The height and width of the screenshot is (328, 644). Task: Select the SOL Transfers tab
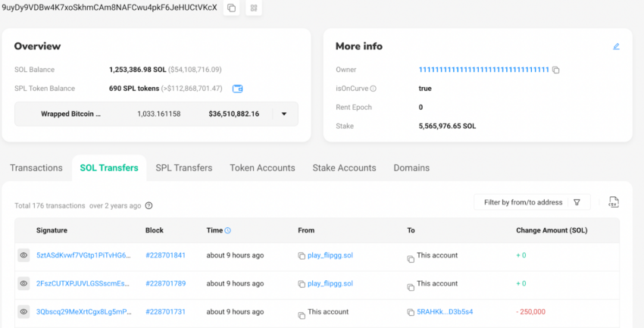tap(109, 168)
